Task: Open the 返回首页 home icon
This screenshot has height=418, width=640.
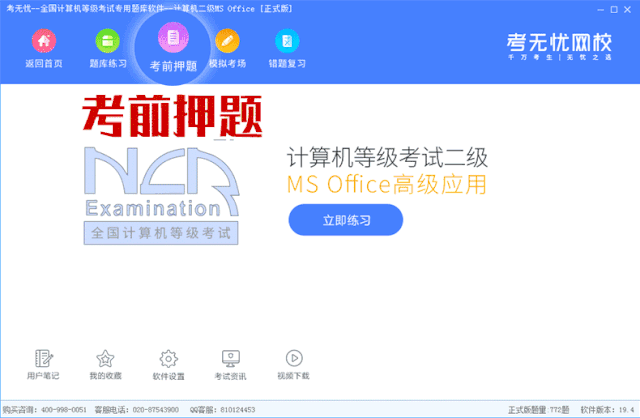Action: pyautogui.click(x=44, y=41)
